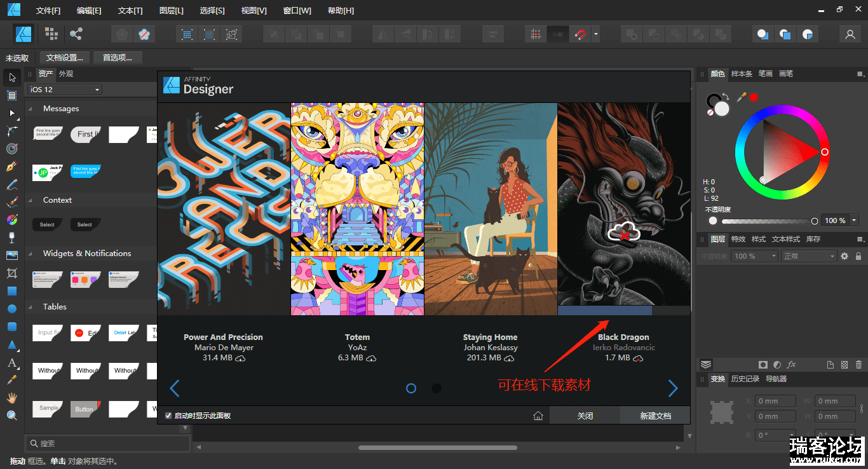The image size is (868, 469).
Task: Open Layer Effects fx icon
Action: pos(792,365)
